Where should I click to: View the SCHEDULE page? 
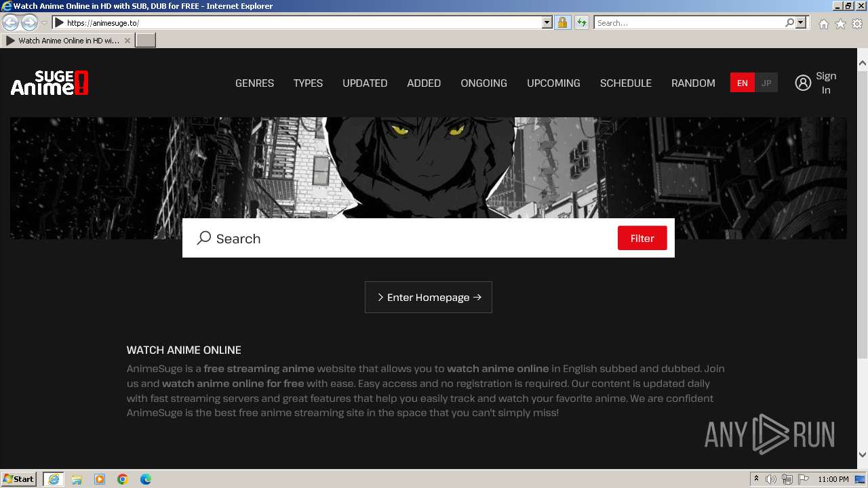tap(625, 83)
